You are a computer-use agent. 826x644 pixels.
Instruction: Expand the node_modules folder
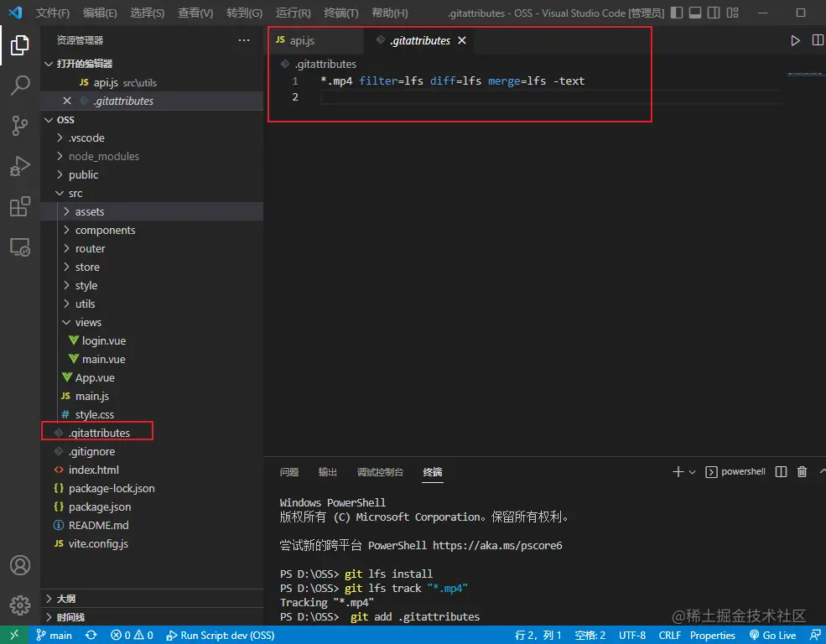click(152, 157)
